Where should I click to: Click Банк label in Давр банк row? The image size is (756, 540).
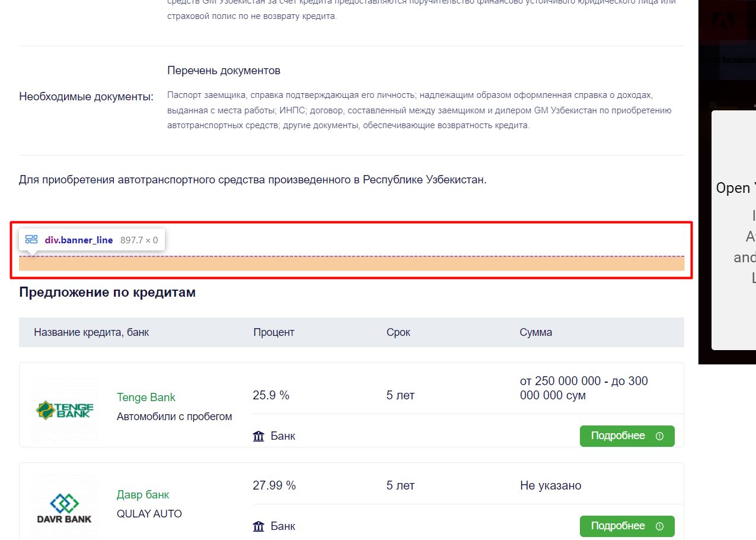[283, 526]
